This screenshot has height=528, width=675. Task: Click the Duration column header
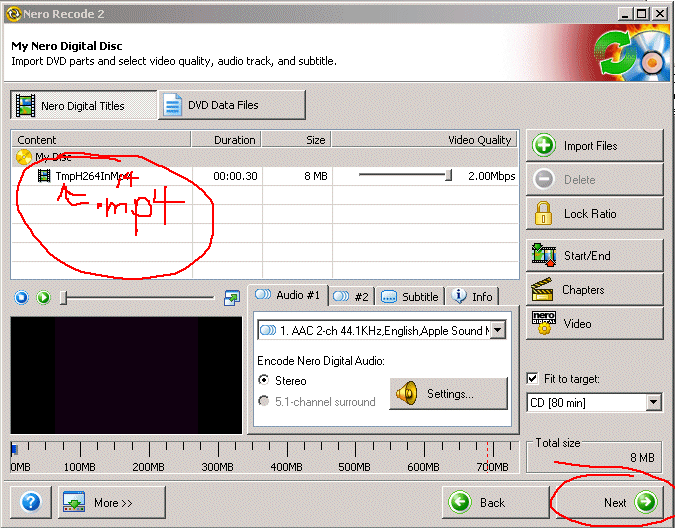tap(226, 140)
